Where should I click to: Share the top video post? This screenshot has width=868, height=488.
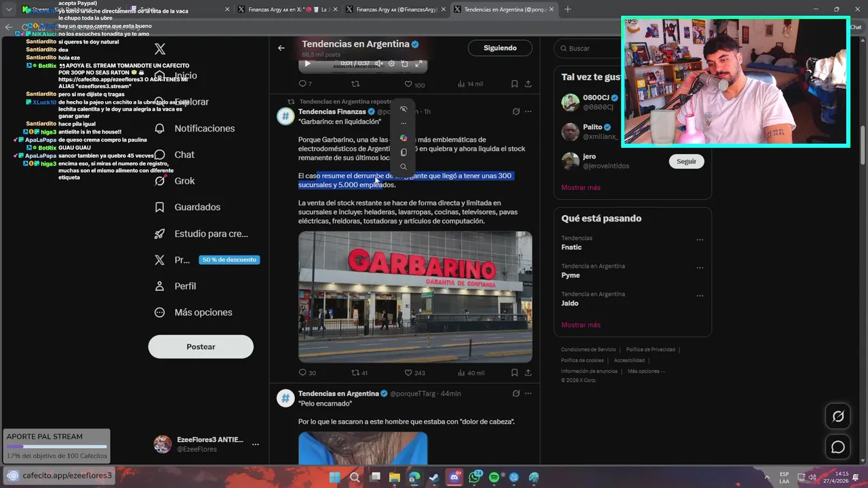tap(528, 84)
